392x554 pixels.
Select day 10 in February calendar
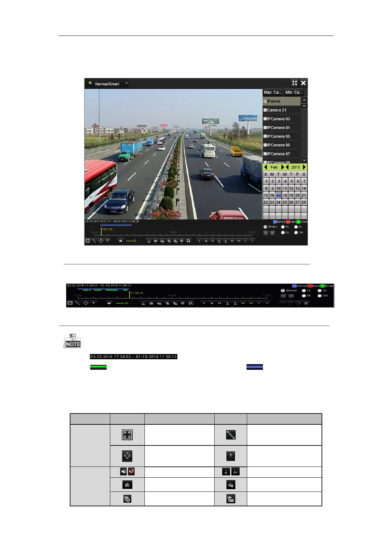[x=278, y=188]
